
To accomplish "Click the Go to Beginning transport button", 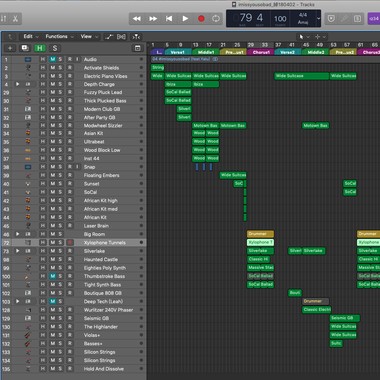I will pos(169,19).
